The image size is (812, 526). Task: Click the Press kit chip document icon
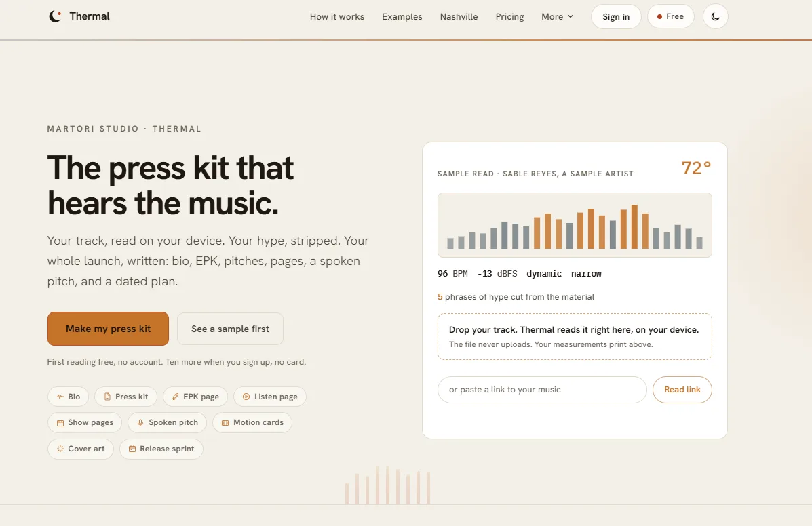108,397
